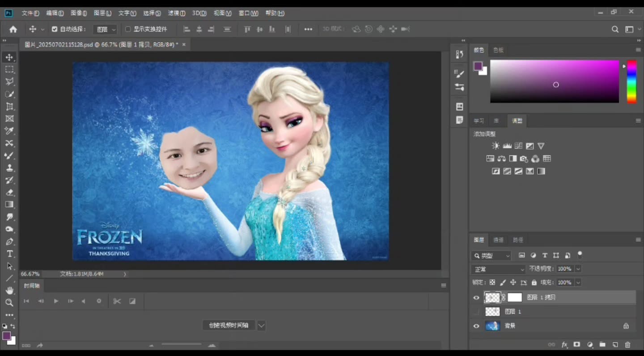Choose the Clone Stamp tool
Image resolution: width=644 pixels, height=356 pixels.
[x=9, y=168]
